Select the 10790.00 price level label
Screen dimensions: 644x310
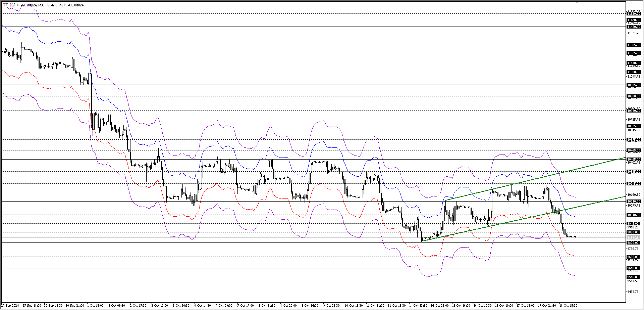point(634,110)
